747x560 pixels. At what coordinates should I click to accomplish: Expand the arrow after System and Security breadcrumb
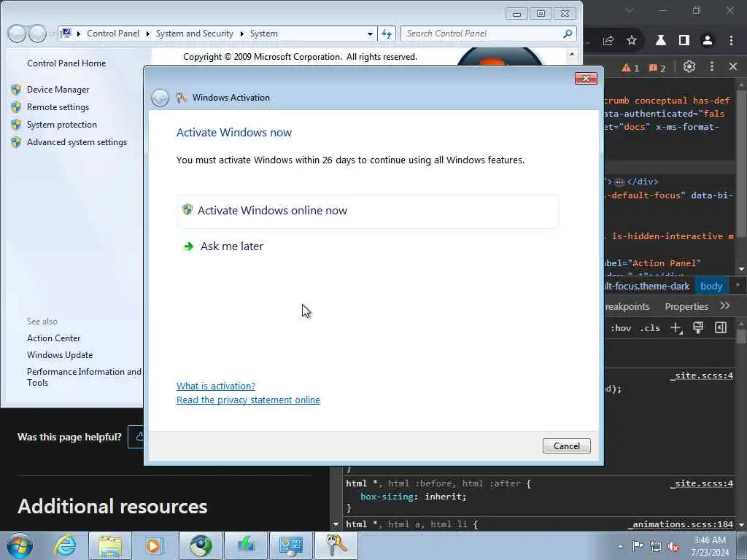pyautogui.click(x=242, y=34)
